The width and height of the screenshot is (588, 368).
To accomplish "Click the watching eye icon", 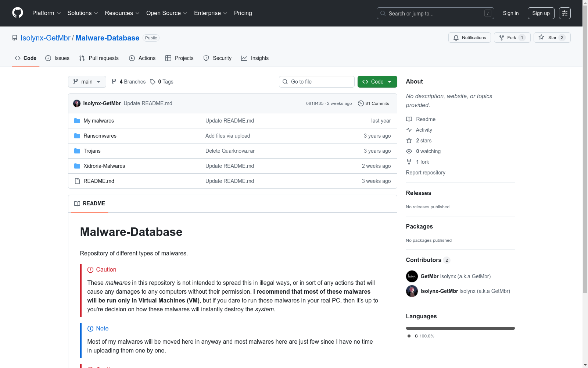I will click(x=409, y=151).
